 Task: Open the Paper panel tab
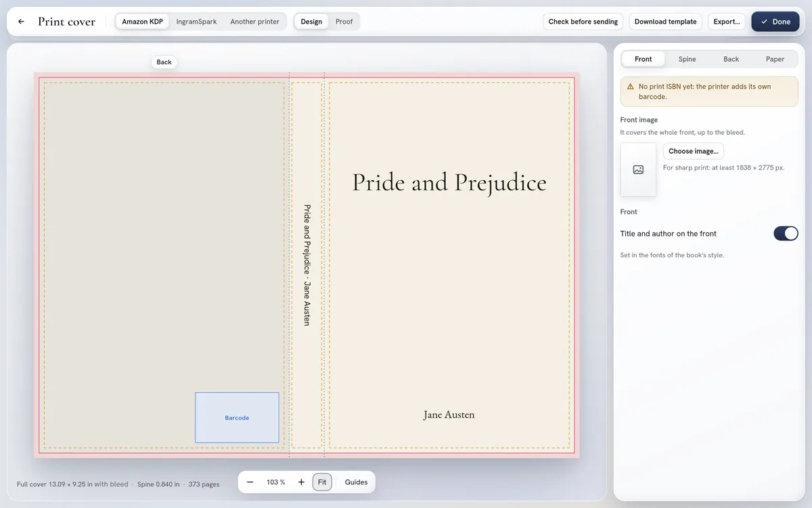point(775,59)
